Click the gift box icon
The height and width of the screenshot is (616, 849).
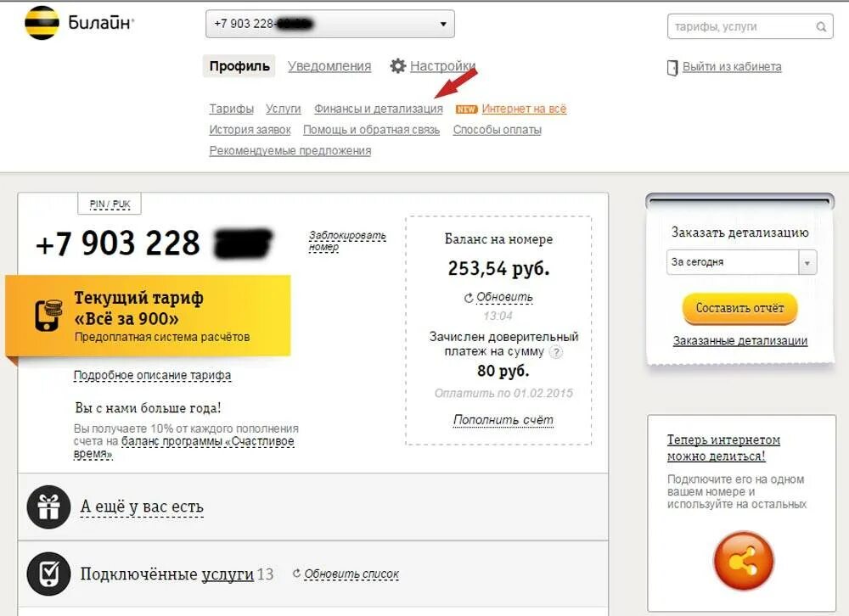pyautogui.click(x=48, y=507)
